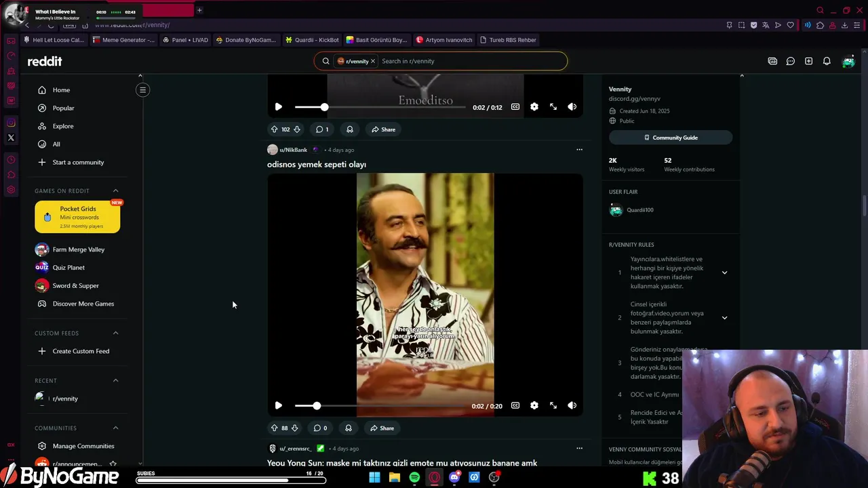Screen dimensions: 868x488
Task: Mute the odisnos video volume
Action: pos(572,405)
